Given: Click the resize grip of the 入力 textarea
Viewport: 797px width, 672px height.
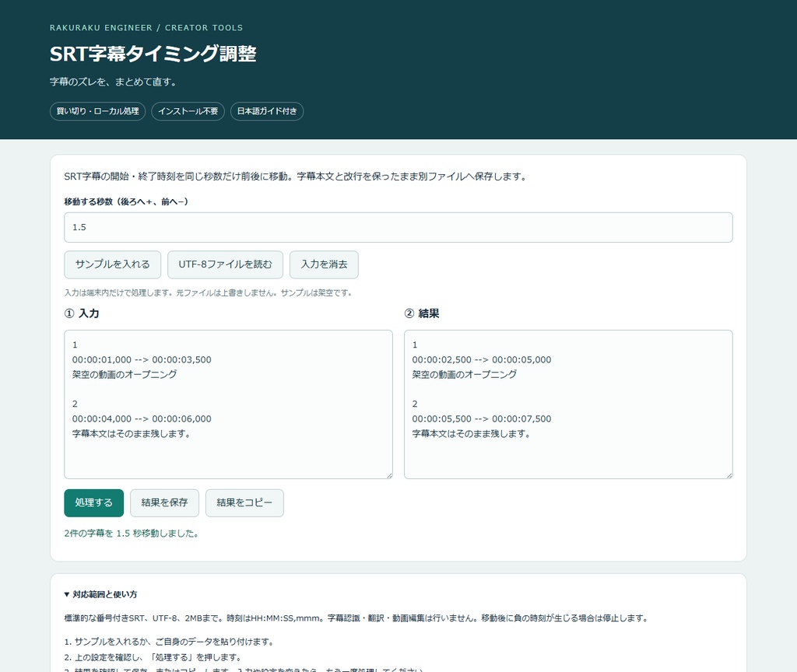Looking at the screenshot, I should point(389,475).
